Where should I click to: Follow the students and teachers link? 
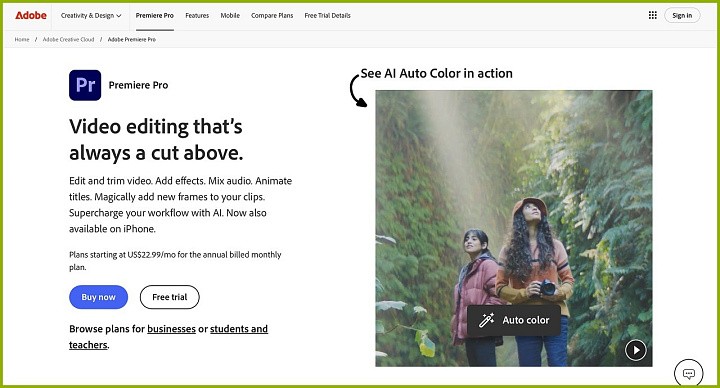click(169, 337)
